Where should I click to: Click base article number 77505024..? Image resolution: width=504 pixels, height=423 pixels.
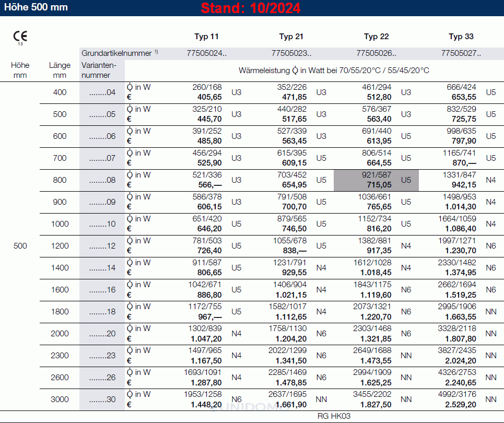coord(206,53)
